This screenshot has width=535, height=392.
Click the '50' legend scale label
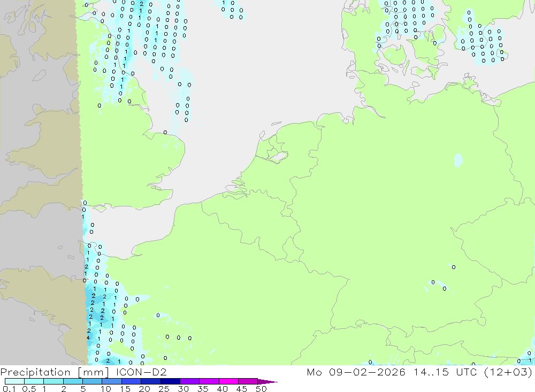pos(261,389)
